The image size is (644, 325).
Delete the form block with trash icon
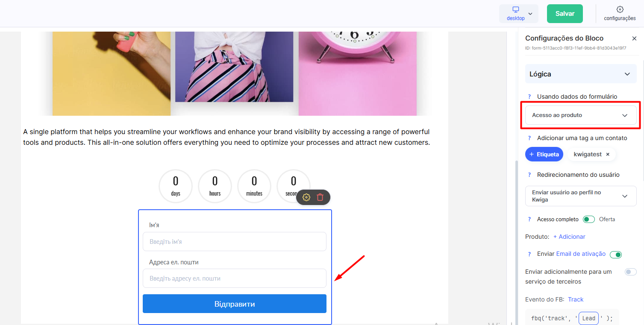point(320,197)
